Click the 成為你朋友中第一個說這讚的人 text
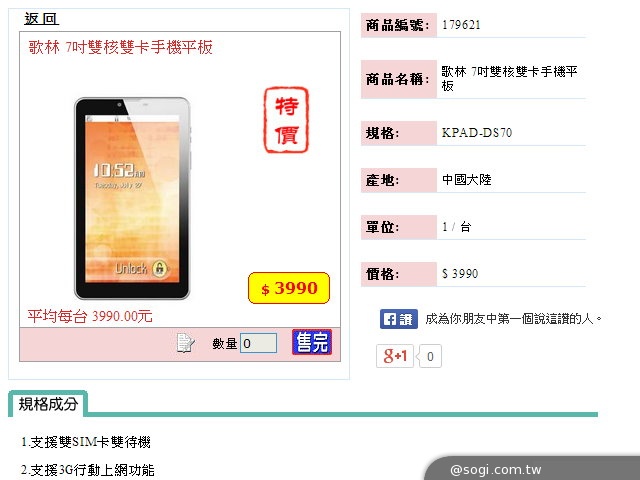Screen dimensions: 640x480 point(513,319)
